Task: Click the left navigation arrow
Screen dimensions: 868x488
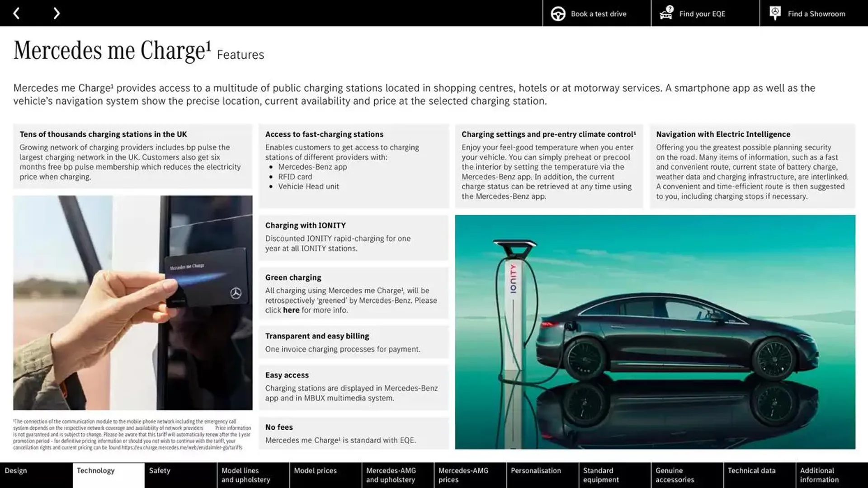Action: [x=17, y=13]
